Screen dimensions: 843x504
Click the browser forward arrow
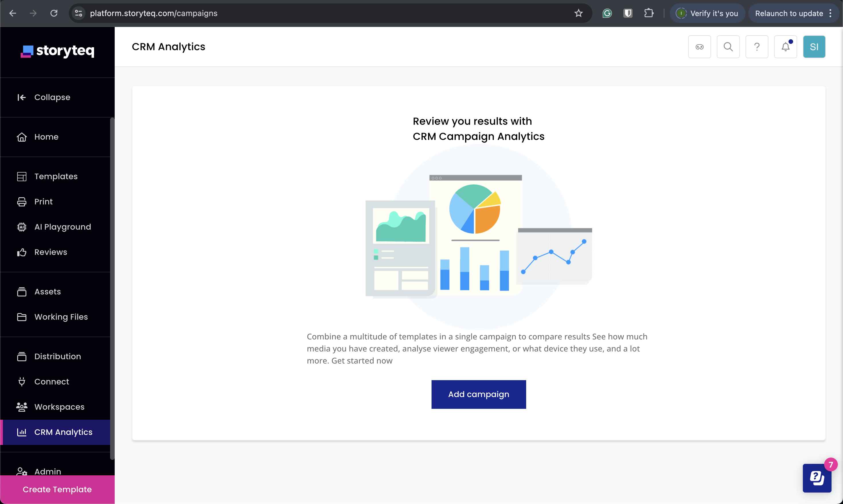(x=33, y=13)
